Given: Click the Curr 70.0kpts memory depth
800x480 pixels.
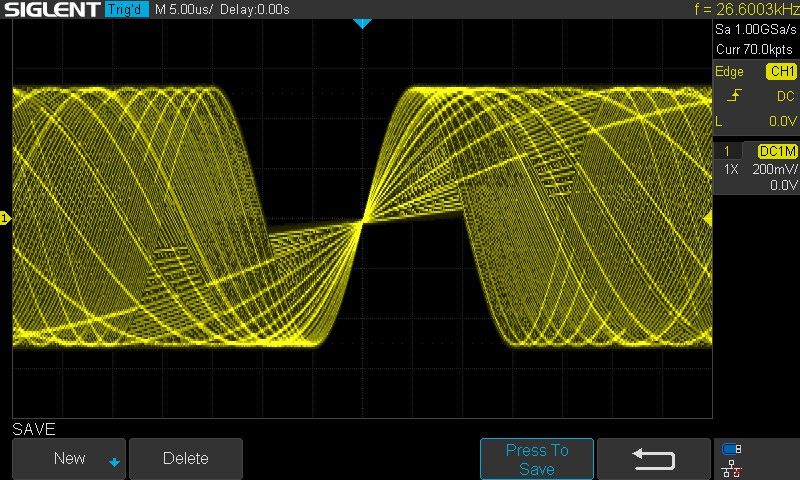Looking at the screenshot, I should (x=754, y=49).
